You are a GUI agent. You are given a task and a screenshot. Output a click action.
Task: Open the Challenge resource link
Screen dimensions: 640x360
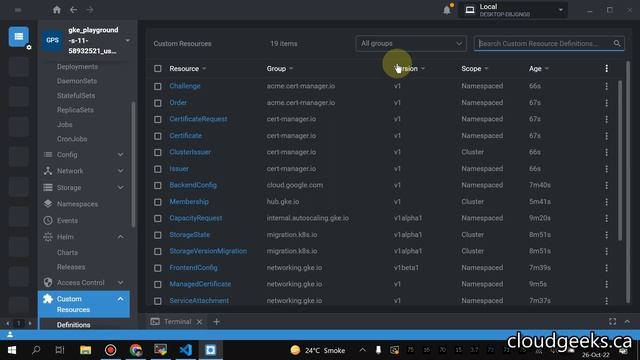(185, 86)
